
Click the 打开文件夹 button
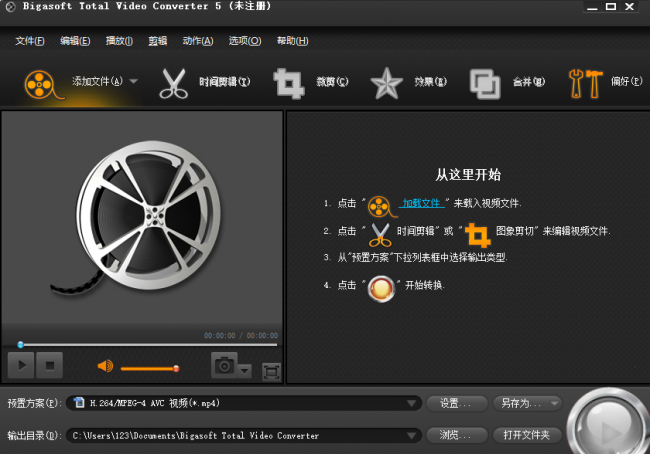click(x=527, y=435)
